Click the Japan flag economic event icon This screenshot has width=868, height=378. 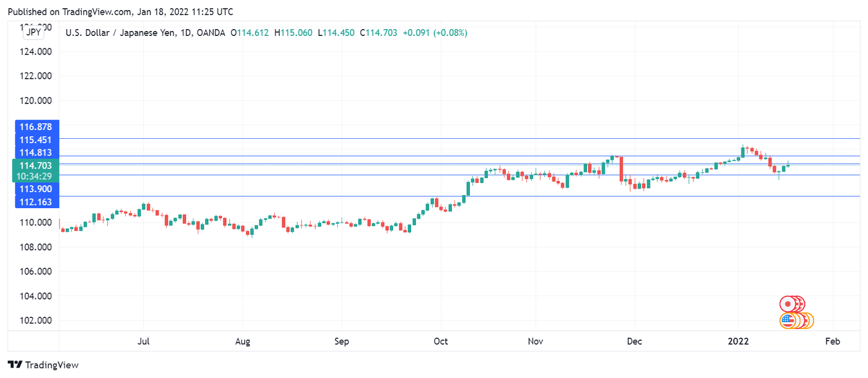point(787,304)
